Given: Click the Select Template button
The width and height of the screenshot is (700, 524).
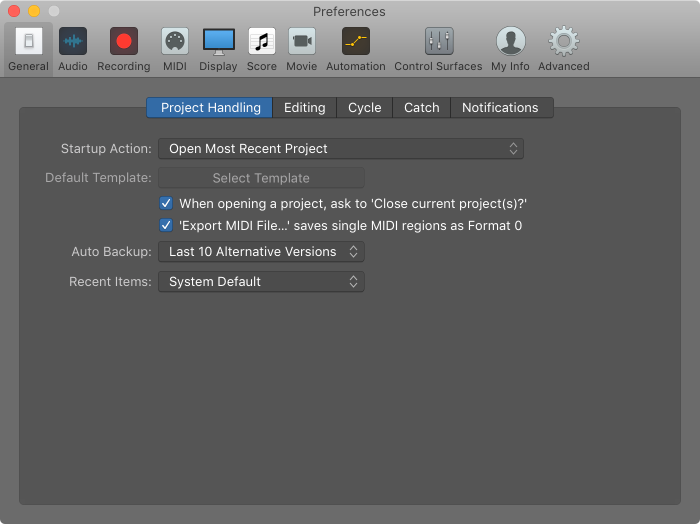Looking at the screenshot, I should coord(261,178).
